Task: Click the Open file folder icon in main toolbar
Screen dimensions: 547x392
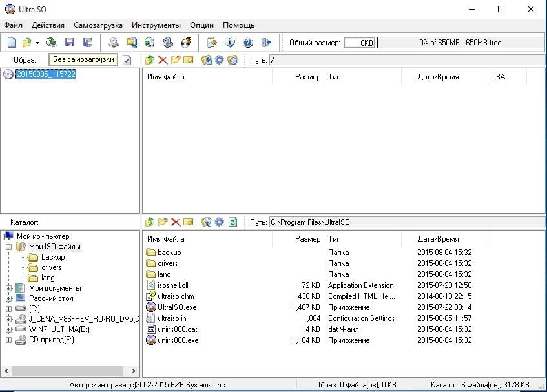Action: tap(27, 43)
